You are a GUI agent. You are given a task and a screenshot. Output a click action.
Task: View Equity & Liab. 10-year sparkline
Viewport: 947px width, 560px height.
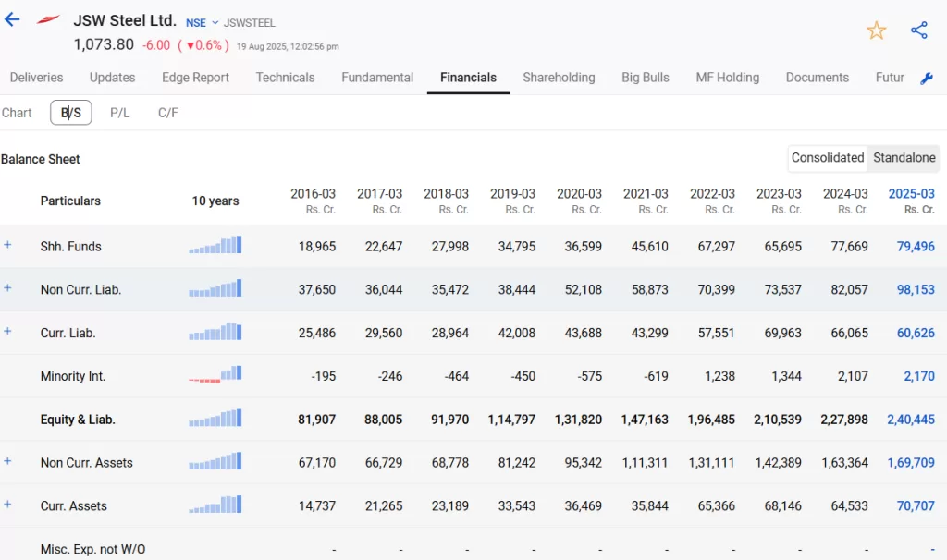[215, 419]
